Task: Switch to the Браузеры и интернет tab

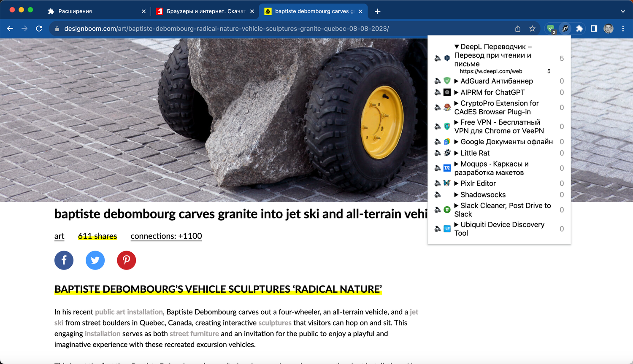Action: (205, 11)
